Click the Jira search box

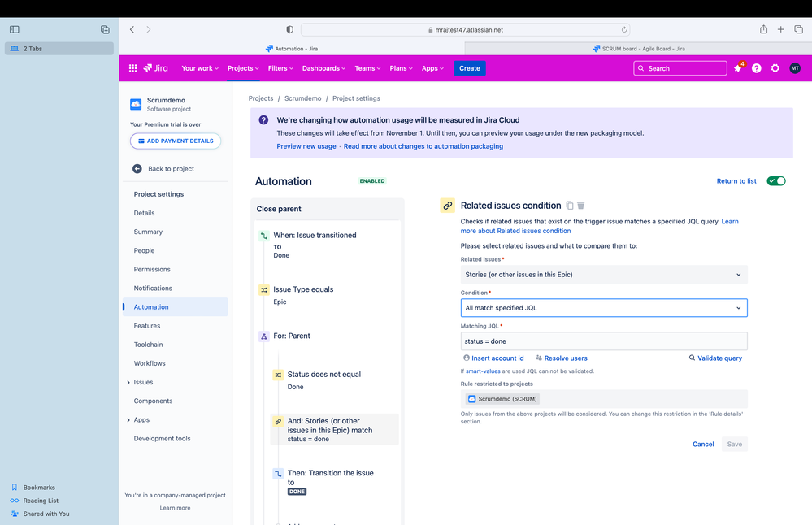click(680, 68)
